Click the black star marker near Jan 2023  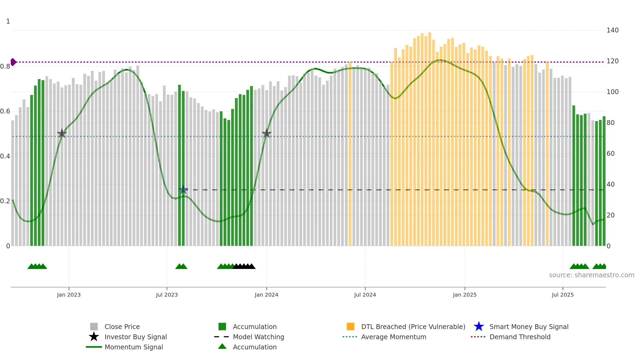tap(62, 133)
